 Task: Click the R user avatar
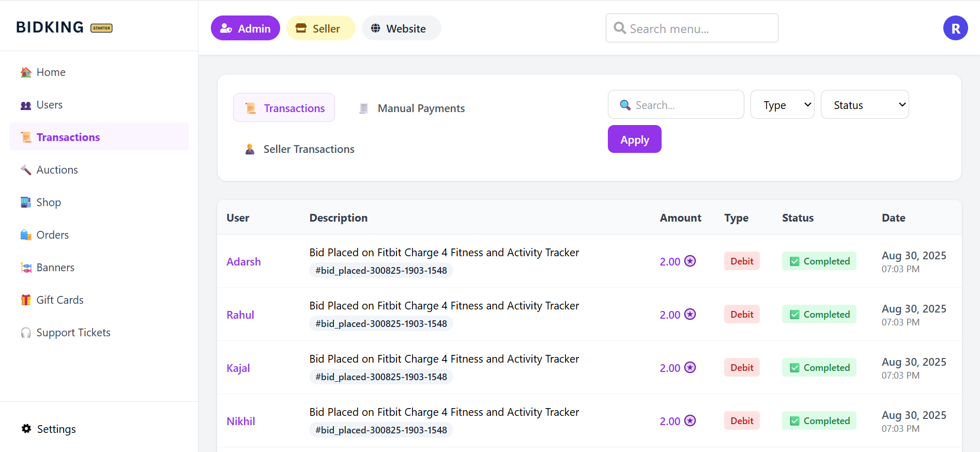click(955, 28)
